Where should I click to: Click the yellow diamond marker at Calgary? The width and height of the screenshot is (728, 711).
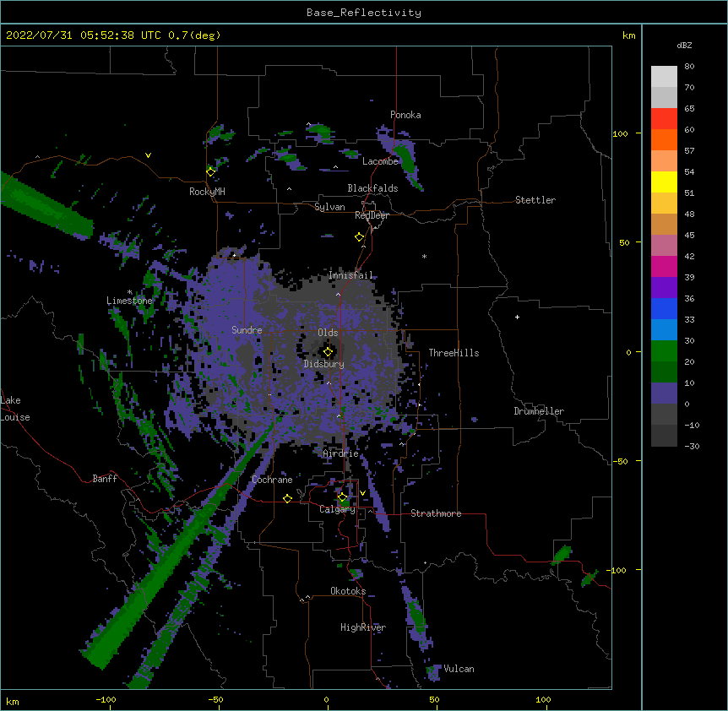342,497
